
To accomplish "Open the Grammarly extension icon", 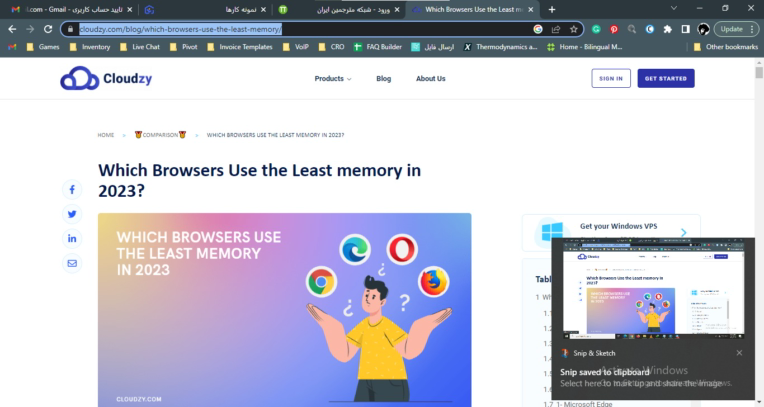I will (596, 29).
